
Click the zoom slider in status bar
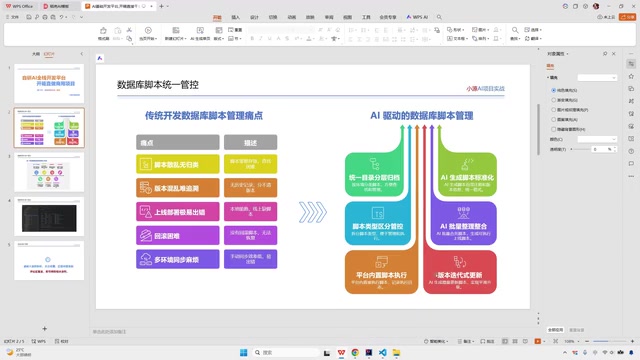click(x=609, y=341)
